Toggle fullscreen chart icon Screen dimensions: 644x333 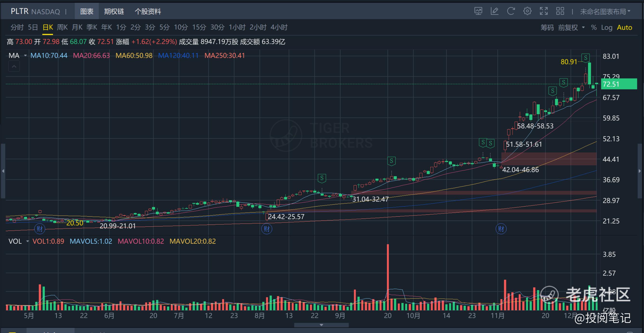pyautogui.click(x=544, y=11)
